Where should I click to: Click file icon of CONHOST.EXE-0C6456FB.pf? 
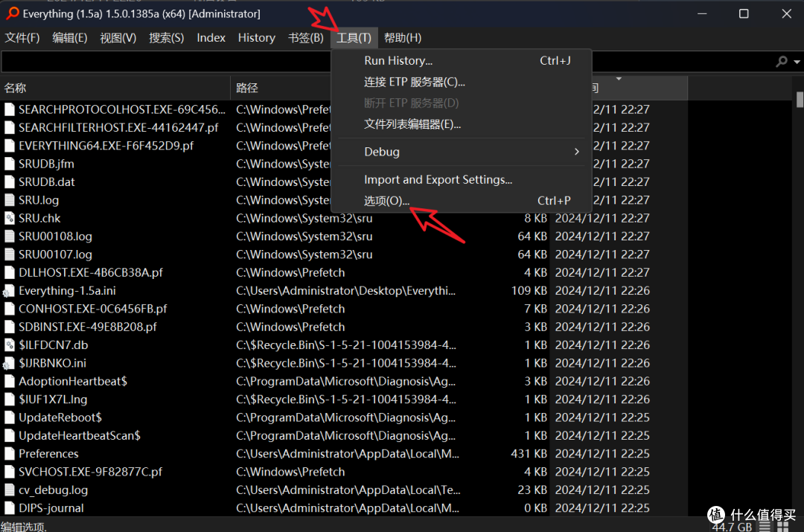point(9,309)
